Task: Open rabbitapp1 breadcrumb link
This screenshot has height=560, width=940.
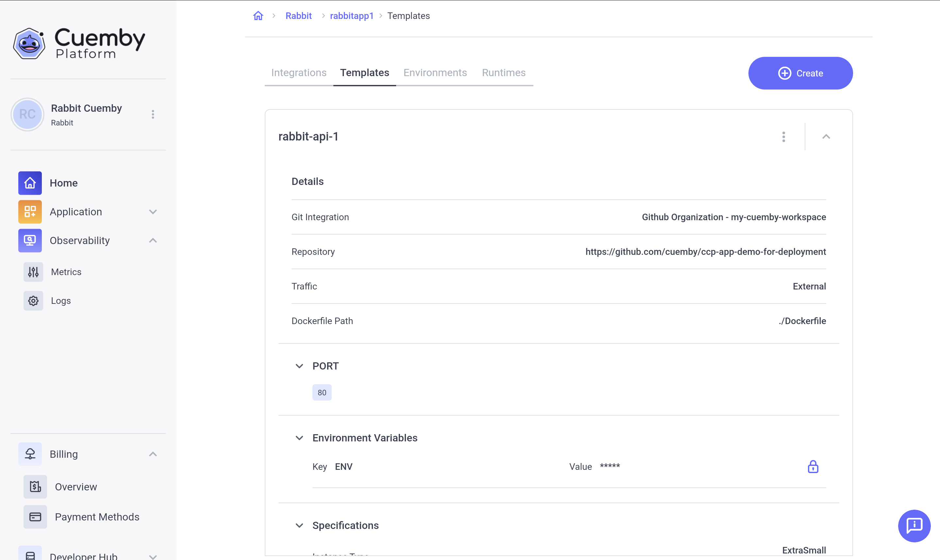Action: pyautogui.click(x=351, y=16)
